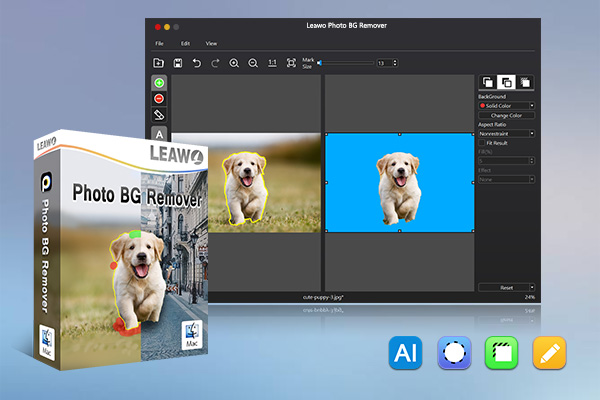
Task: Click the fit to screen icon
Action: point(291,63)
